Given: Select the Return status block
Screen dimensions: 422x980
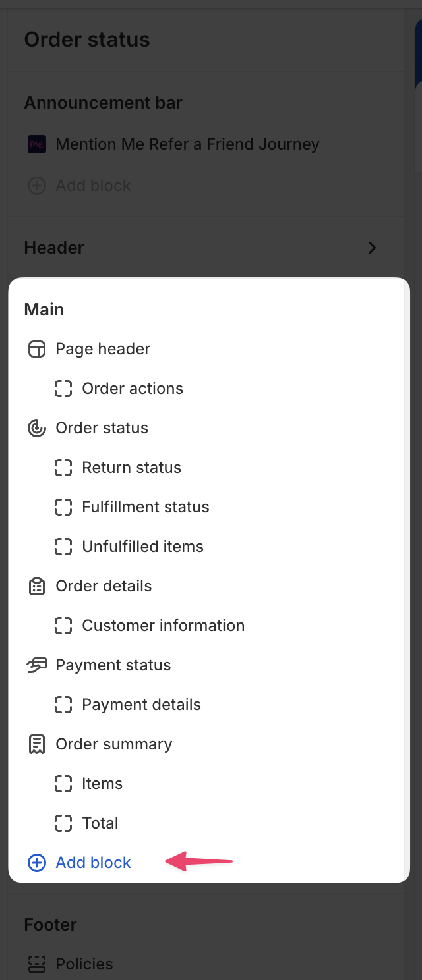Looking at the screenshot, I should 131,468.
